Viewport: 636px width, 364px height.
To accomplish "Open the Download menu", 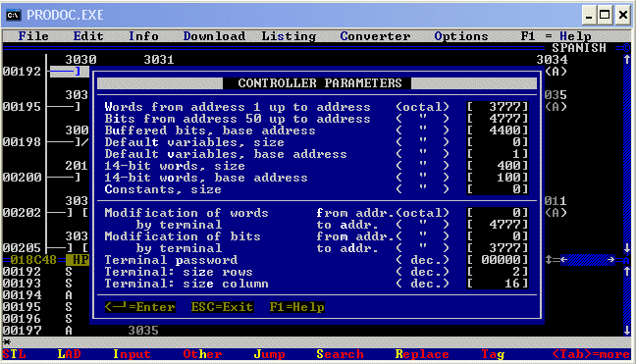I will click(214, 36).
